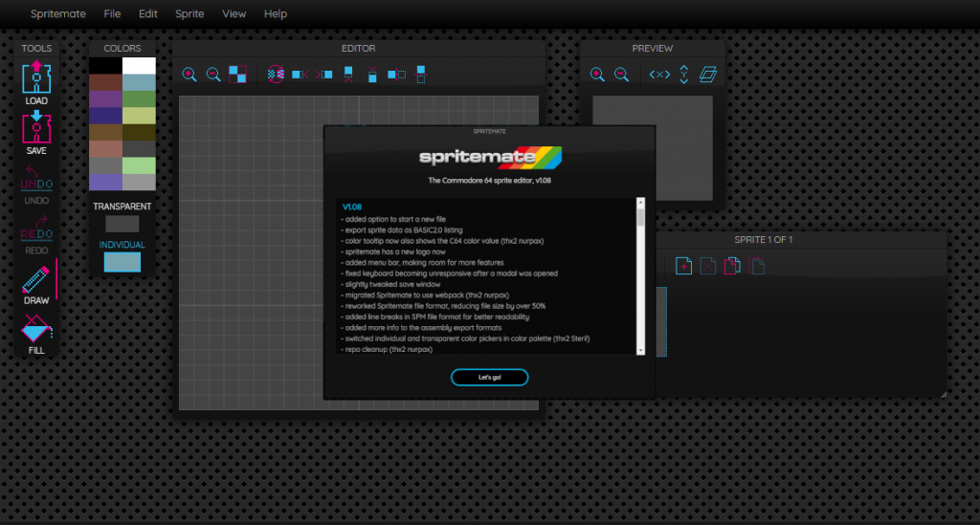This screenshot has width=980, height=525.
Task: Click the copy sprite icon
Action: coord(732,266)
